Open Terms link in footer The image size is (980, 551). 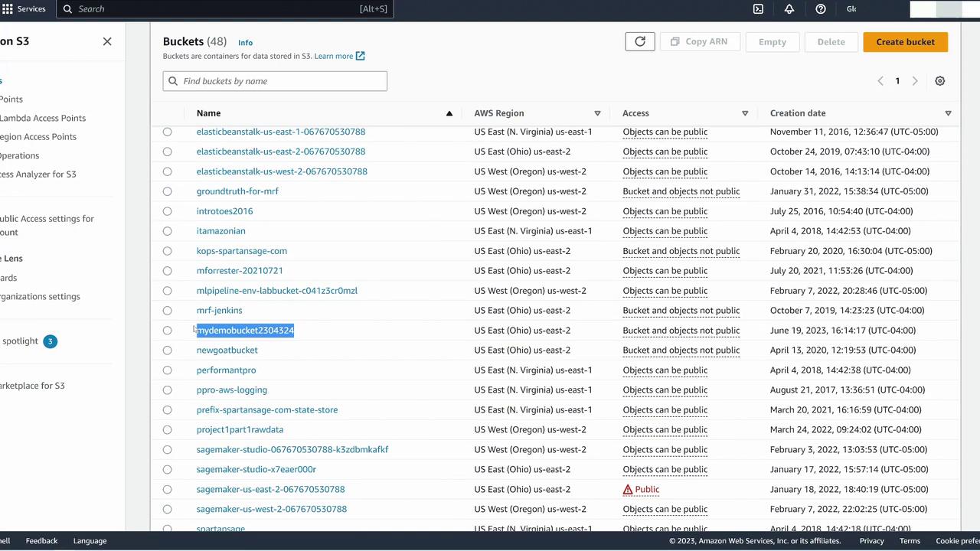(x=910, y=541)
